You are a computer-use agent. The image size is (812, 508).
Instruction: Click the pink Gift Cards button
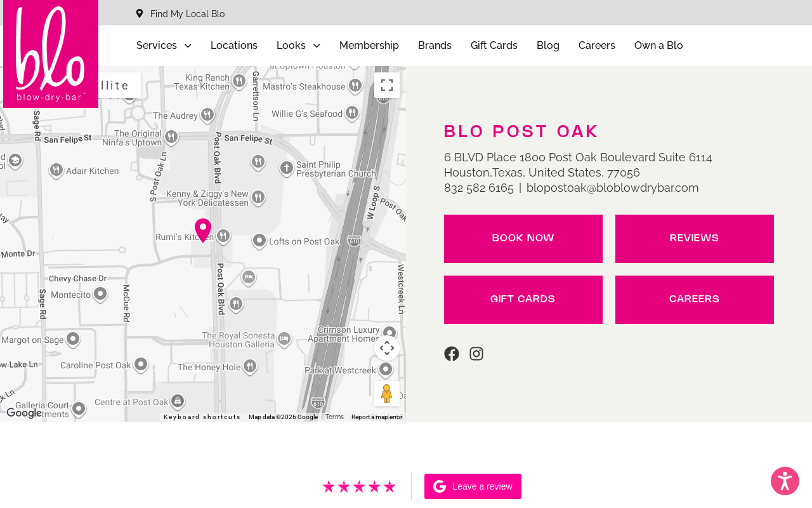[x=523, y=300]
